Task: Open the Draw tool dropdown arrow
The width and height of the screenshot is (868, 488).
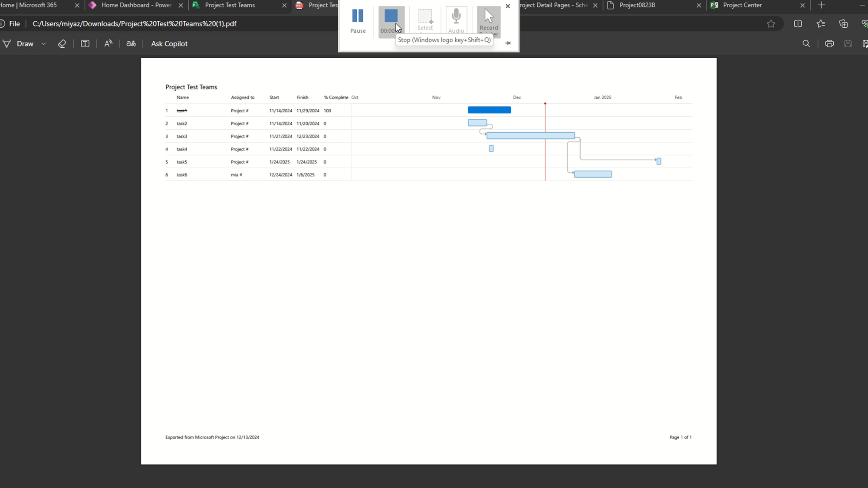Action: click(x=44, y=44)
